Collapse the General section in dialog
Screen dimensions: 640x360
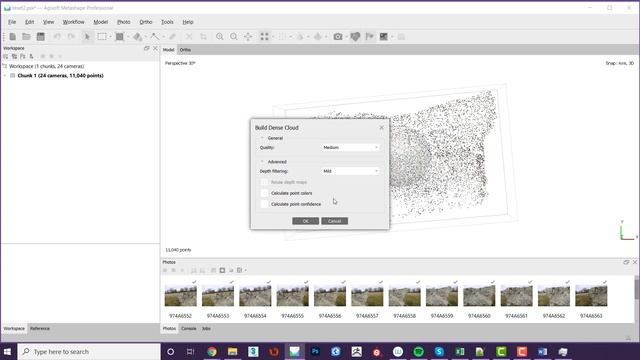click(x=262, y=138)
